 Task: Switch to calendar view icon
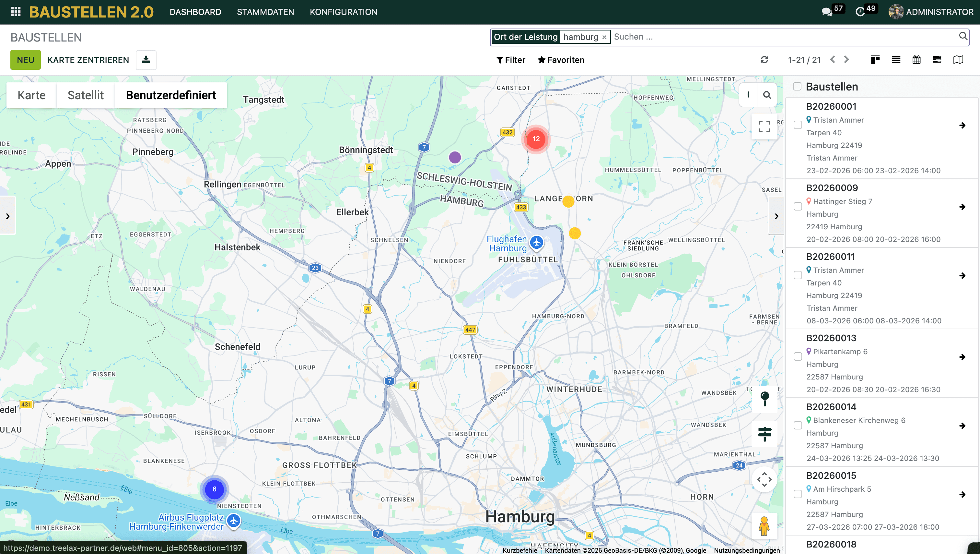tap(916, 60)
